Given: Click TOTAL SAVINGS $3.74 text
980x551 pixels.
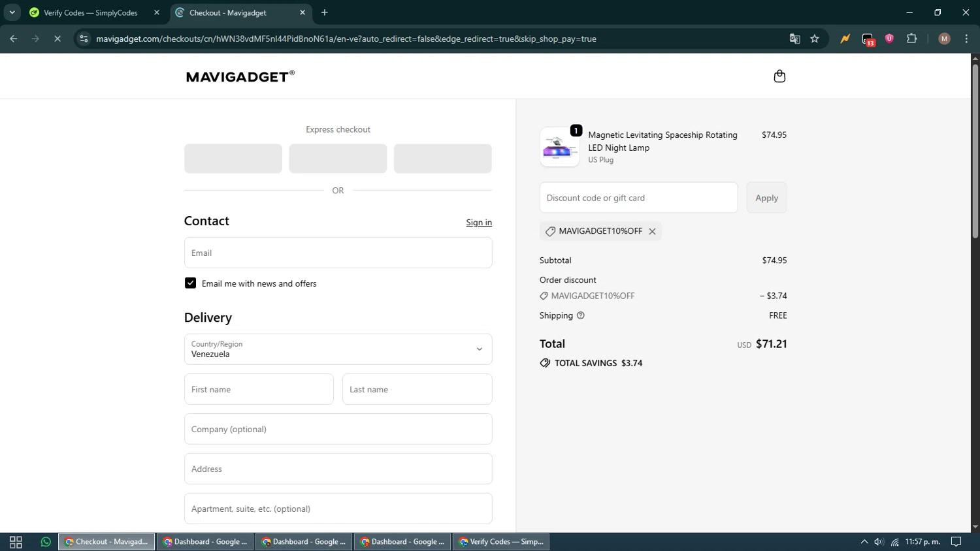Looking at the screenshot, I should point(598,363).
